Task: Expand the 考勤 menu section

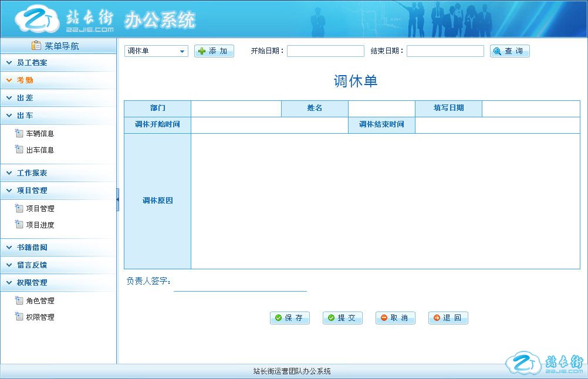Action: click(25, 80)
